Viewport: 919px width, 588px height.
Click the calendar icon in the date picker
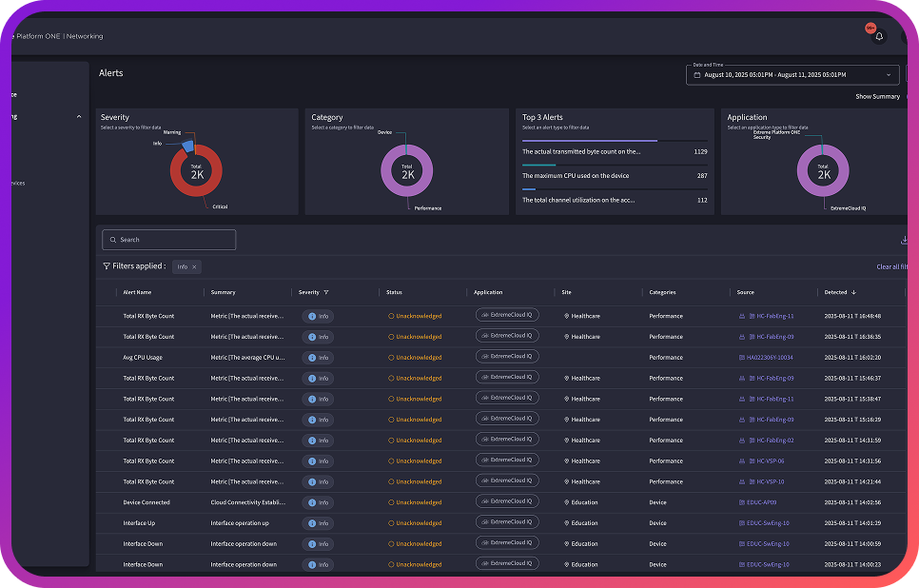click(x=698, y=74)
